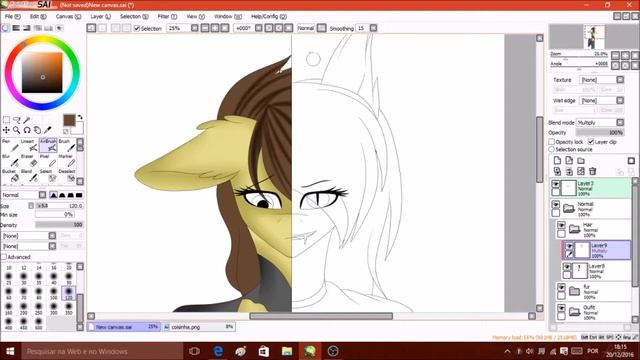Select the eyedropper color picker tool
This screenshot has width=640, height=360.
48,130
